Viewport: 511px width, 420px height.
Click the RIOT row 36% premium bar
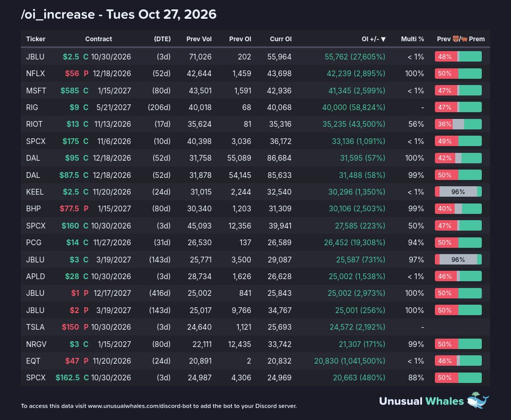pyautogui.click(x=458, y=124)
